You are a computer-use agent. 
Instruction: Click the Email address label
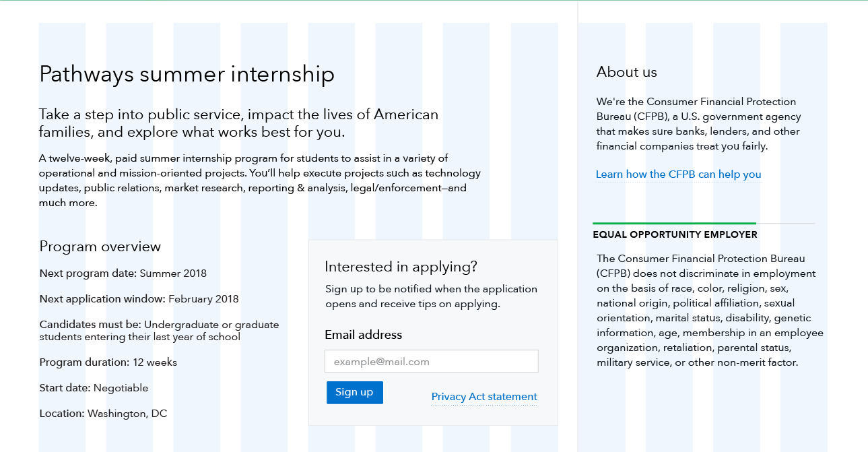tap(364, 335)
